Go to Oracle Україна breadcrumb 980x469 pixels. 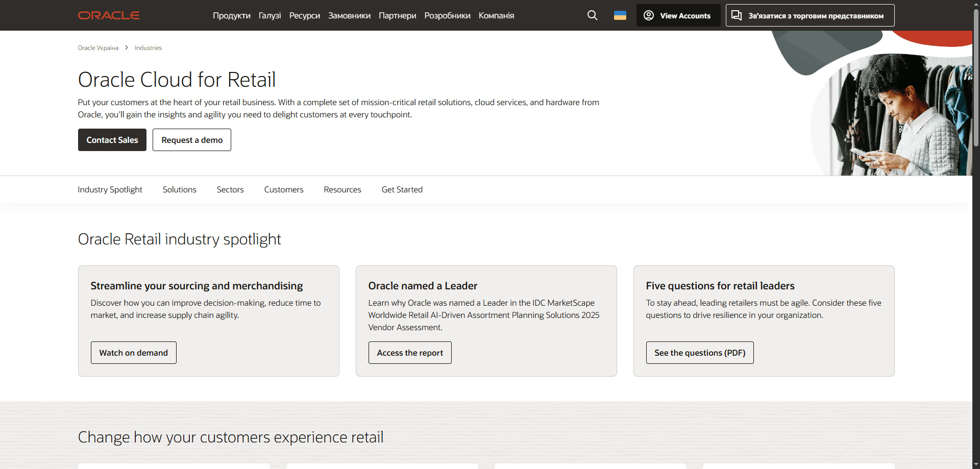pos(98,47)
